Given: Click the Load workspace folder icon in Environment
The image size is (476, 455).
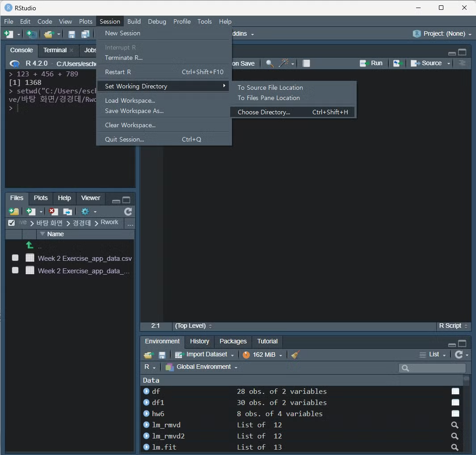Looking at the screenshot, I should click(x=148, y=355).
